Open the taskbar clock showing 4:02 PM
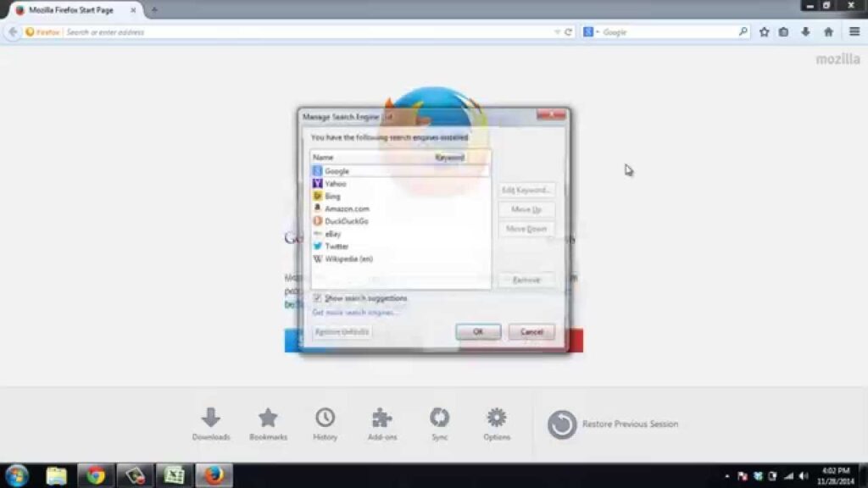Viewport: 868px width, 488px height. [836, 476]
